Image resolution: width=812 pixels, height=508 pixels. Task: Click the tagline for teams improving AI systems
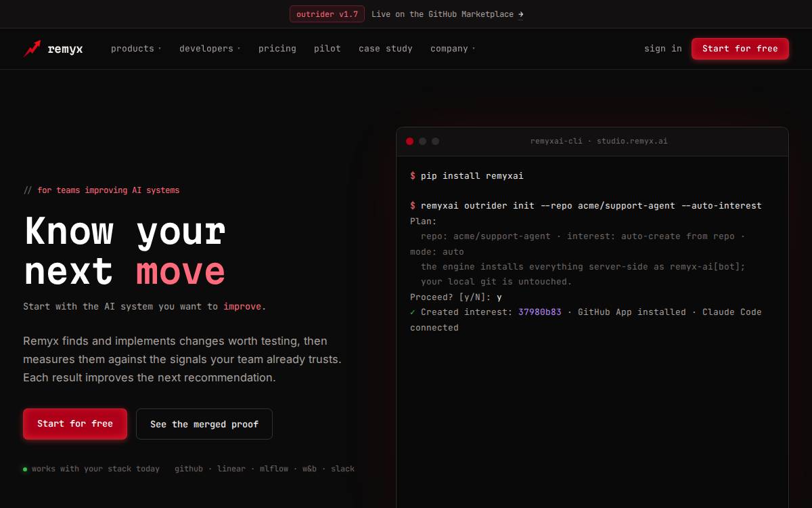pos(108,190)
